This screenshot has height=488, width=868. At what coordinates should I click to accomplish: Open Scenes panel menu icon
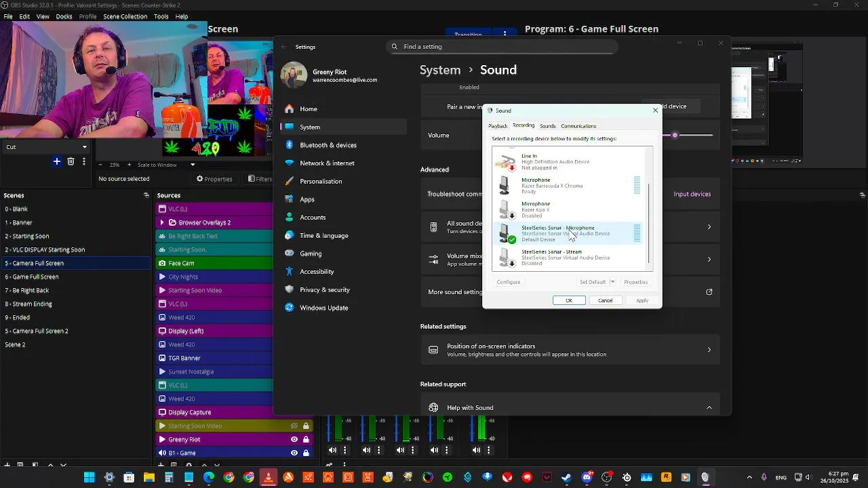pyautogui.click(x=146, y=195)
